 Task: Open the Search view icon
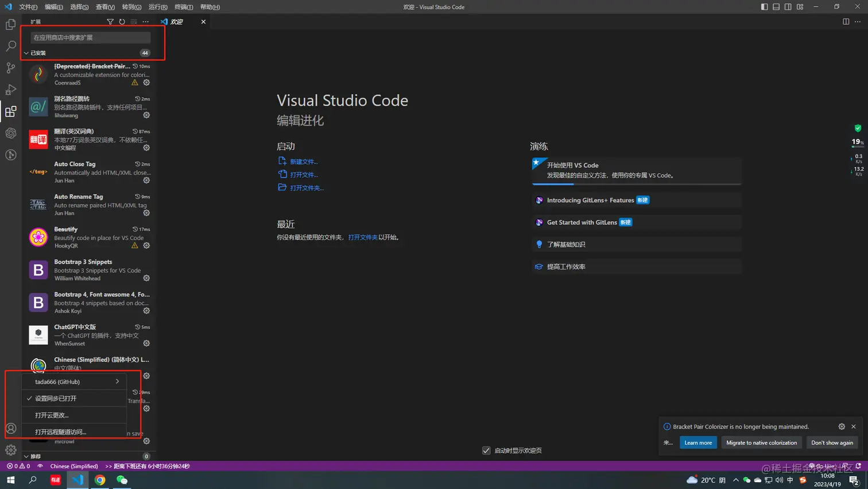pos(11,46)
